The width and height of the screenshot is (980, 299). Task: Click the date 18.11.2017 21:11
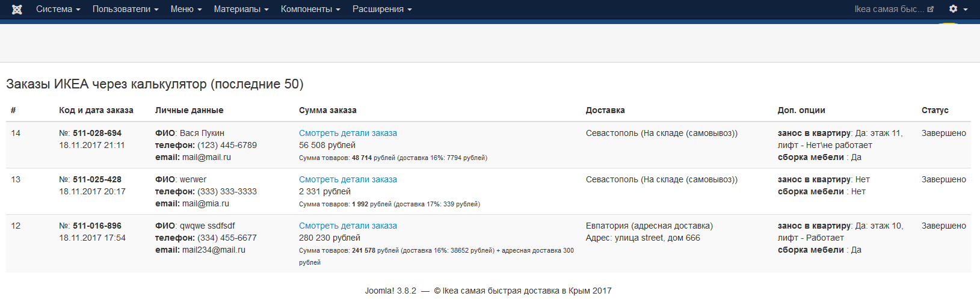92,145
